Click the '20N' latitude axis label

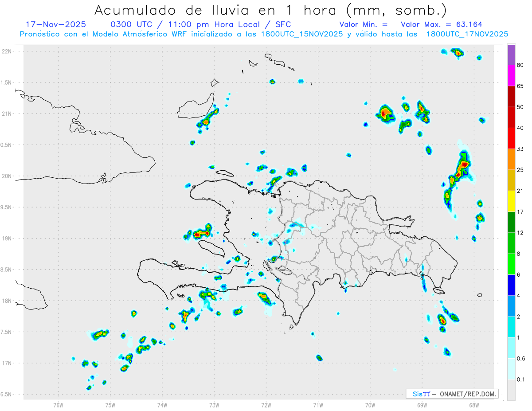7,176
